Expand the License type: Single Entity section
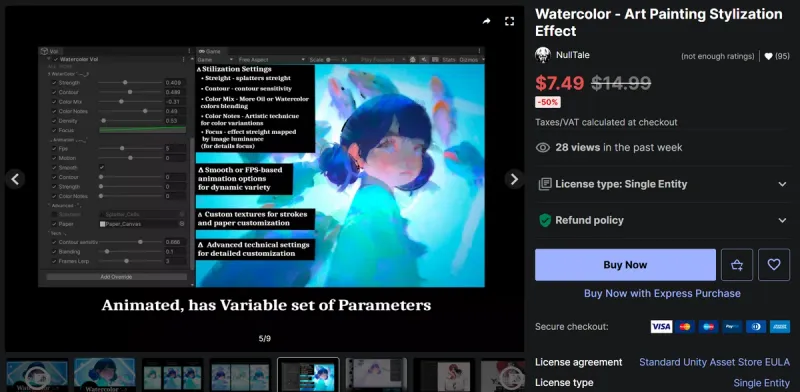Screen dimensions: 800x392 pos(662,184)
